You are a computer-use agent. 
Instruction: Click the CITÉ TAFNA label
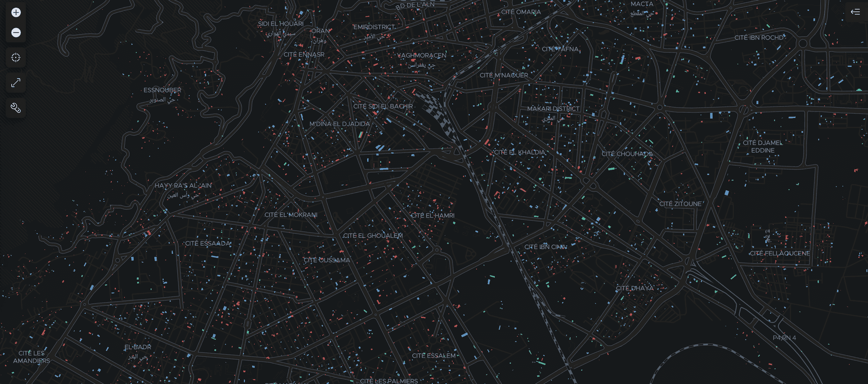coord(560,49)
